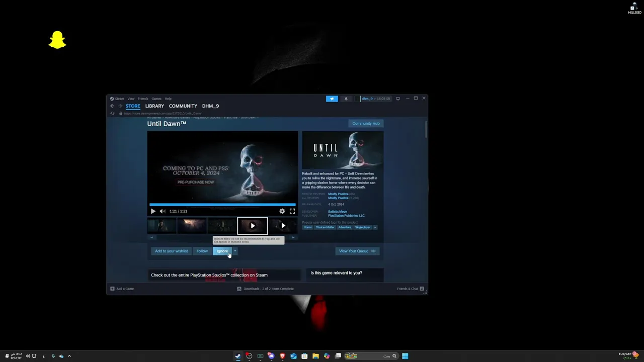This screenshot has height=362, width=644.
Task: Select the Choices Matter tag
Action: [x=325, y=227]
